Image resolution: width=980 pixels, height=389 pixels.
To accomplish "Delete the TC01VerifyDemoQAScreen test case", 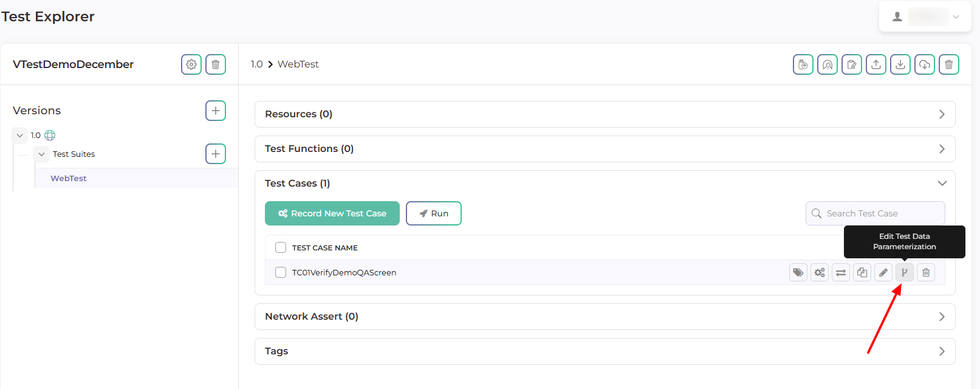I will click(925, 273).
